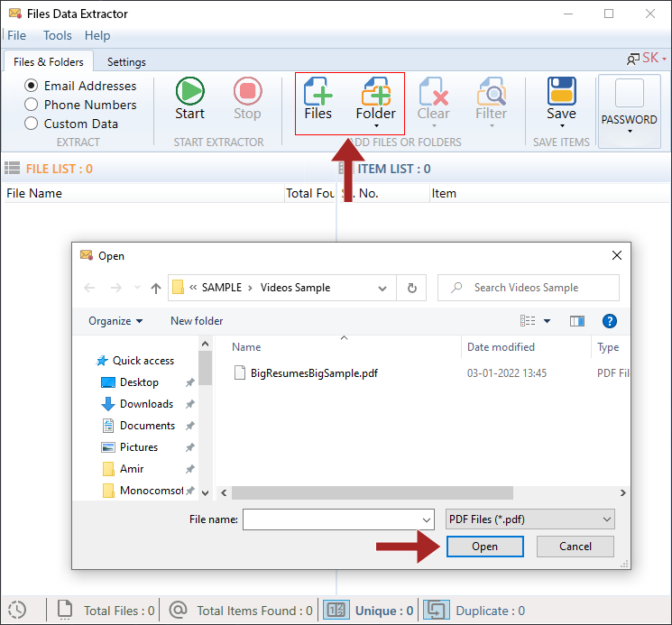Open the Organize dropdown menu
Screen dimensions: 672x625
115,321
